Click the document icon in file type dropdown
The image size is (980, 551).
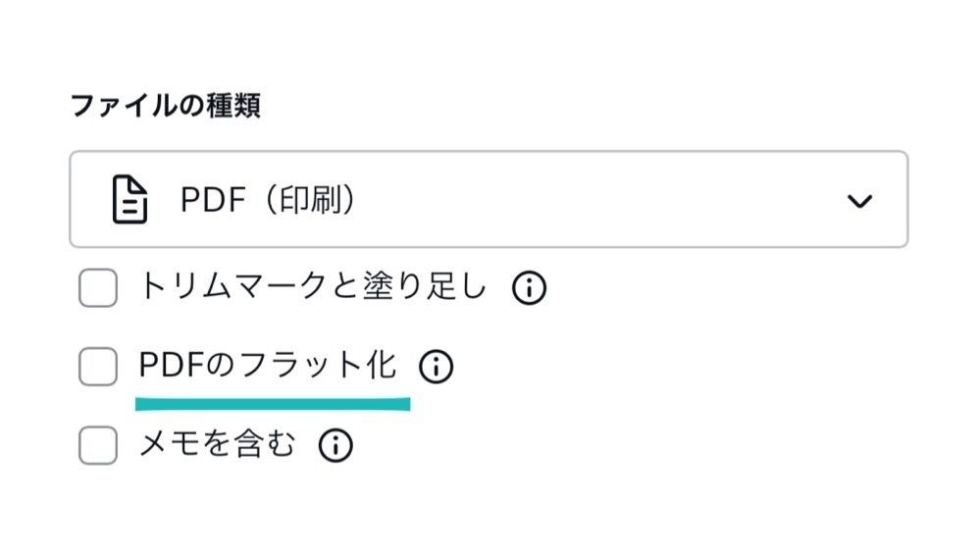129,200
